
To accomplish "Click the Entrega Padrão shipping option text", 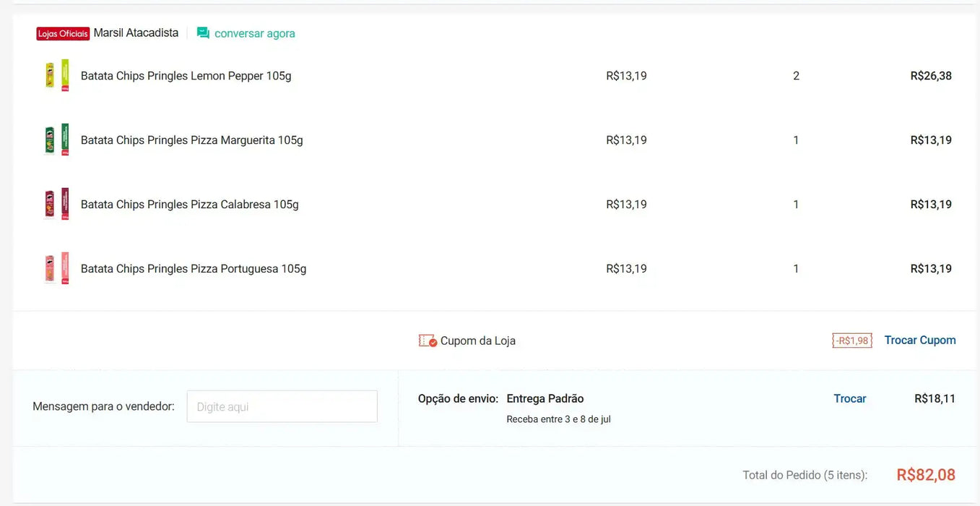I will pyautogui.click(x=545, y=398).
